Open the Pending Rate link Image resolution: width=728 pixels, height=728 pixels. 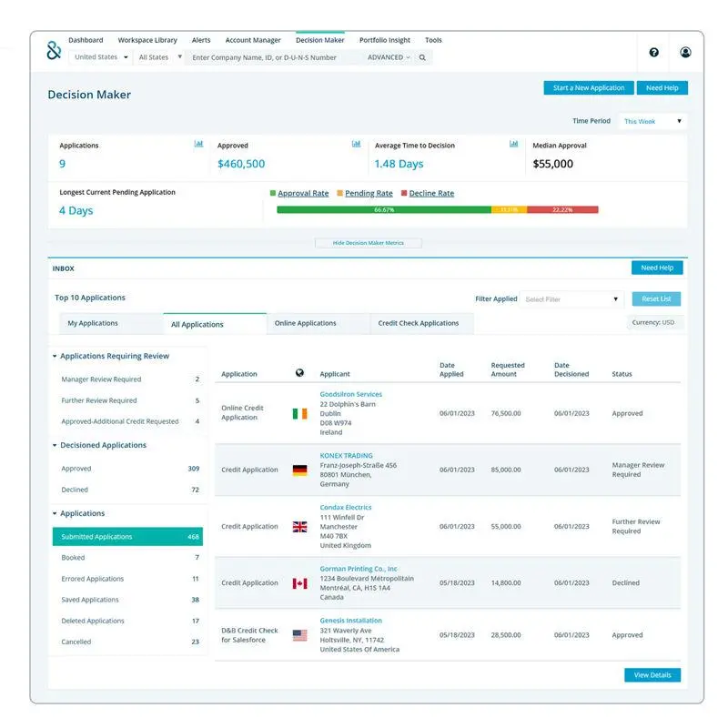(x=369, y=193)
